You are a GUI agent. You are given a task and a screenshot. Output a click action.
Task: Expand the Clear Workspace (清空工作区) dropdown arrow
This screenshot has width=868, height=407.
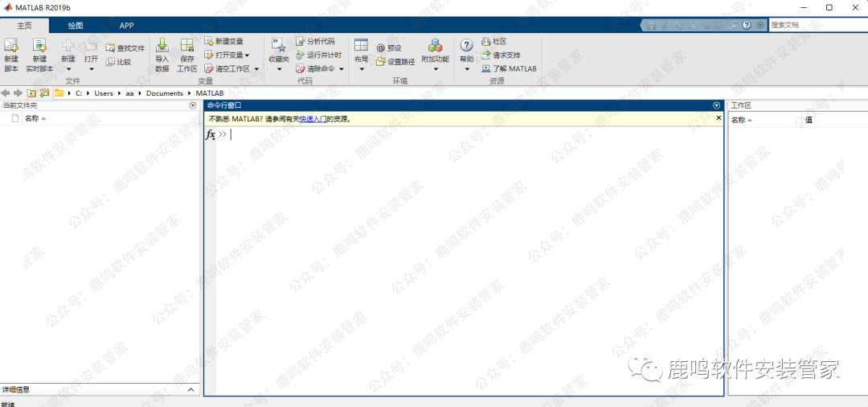256,69
